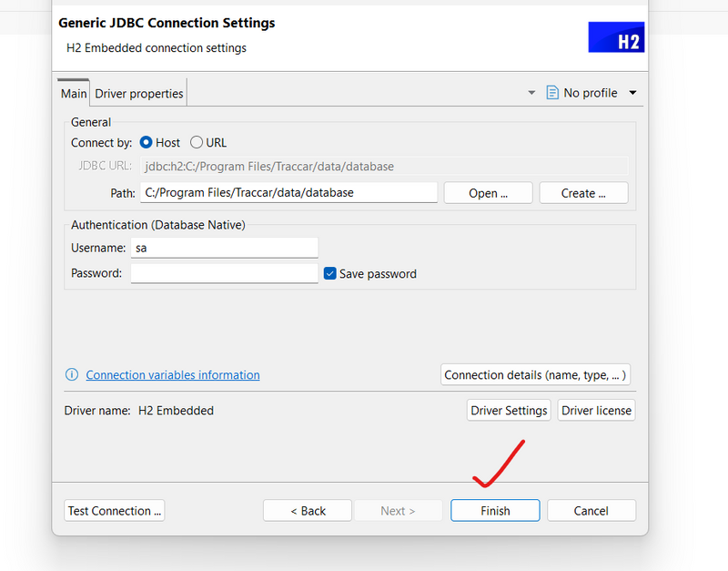Screen dimensions: 728x571
Task: Click into the Password field
Action: coord(224,273)
